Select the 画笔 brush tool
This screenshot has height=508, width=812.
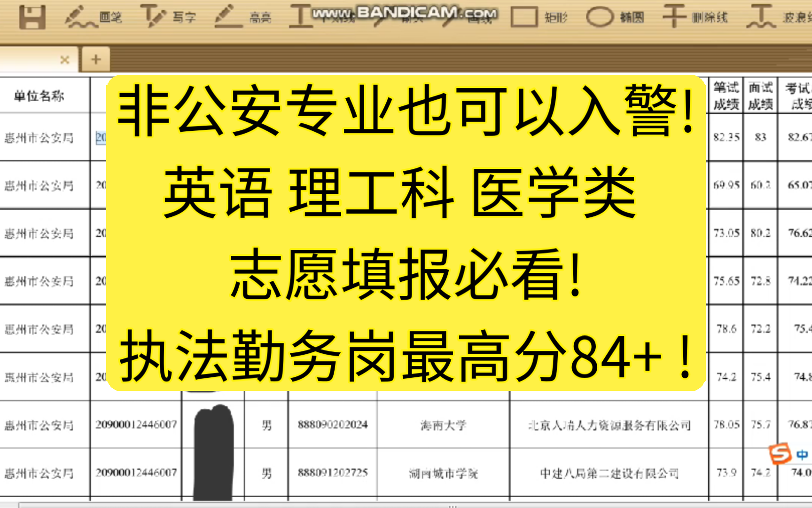[93, 17]
